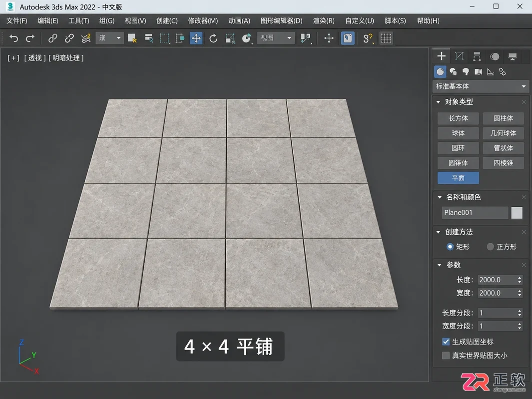Select the Unlink selection icon
The image size is (532, 399).
69,38
